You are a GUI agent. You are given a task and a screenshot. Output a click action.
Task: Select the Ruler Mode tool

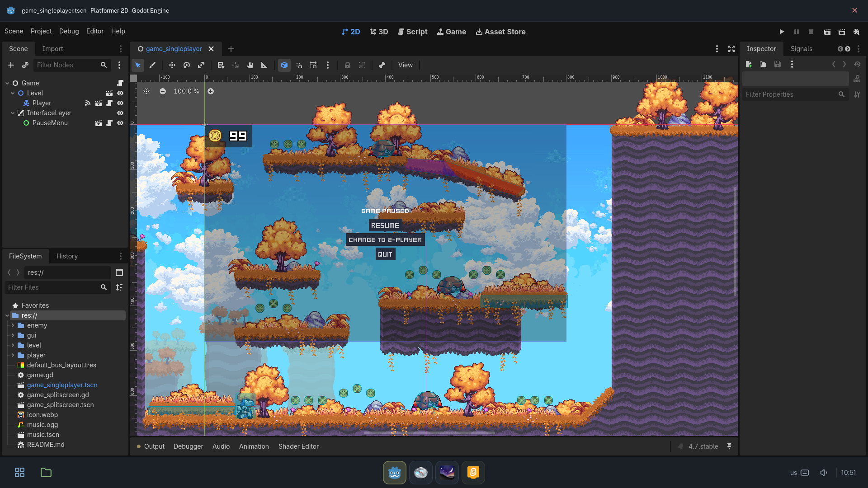(264, 65)
